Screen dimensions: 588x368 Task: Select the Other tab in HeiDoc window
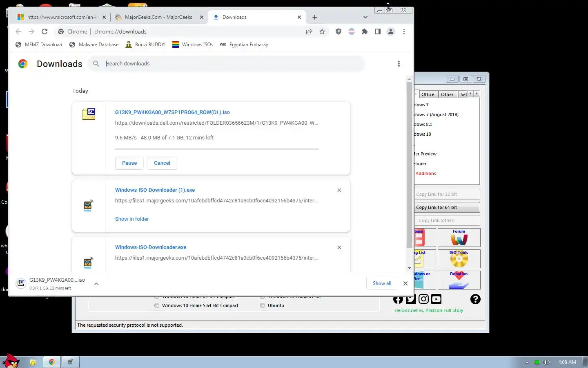tap(447, 94)
